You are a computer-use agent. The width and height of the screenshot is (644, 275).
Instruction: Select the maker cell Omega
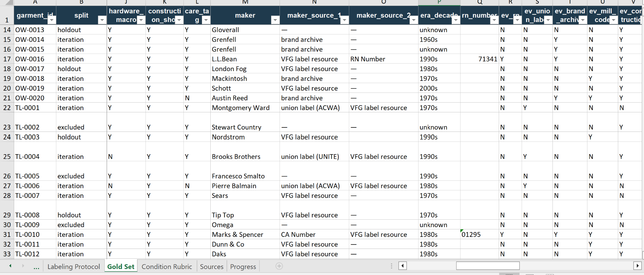[x=245, y=225]
